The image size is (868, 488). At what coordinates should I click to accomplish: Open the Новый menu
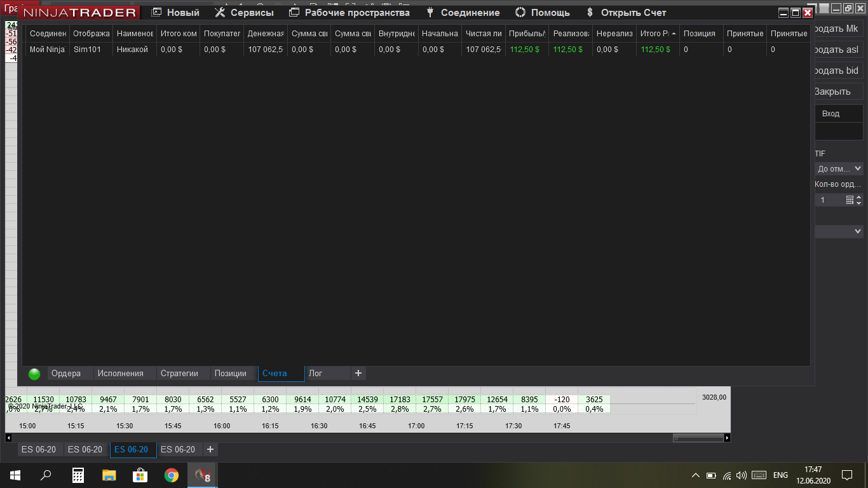[175, 13]
